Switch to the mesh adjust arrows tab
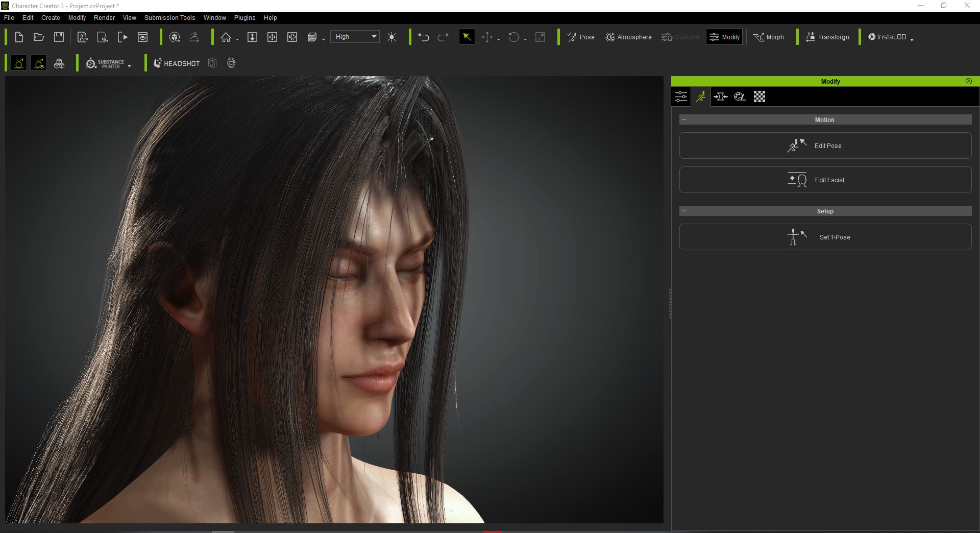 [x=720, y=96]
